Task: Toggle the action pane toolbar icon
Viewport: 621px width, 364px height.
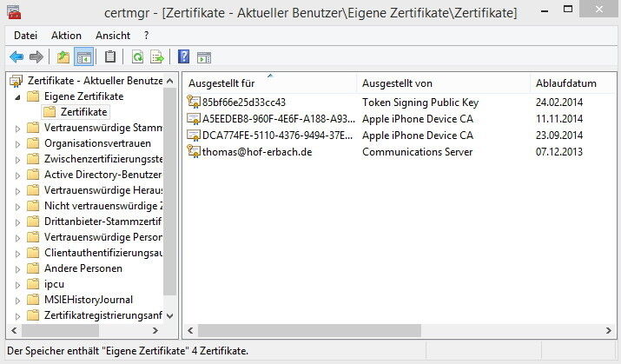Action: (204, 57)
